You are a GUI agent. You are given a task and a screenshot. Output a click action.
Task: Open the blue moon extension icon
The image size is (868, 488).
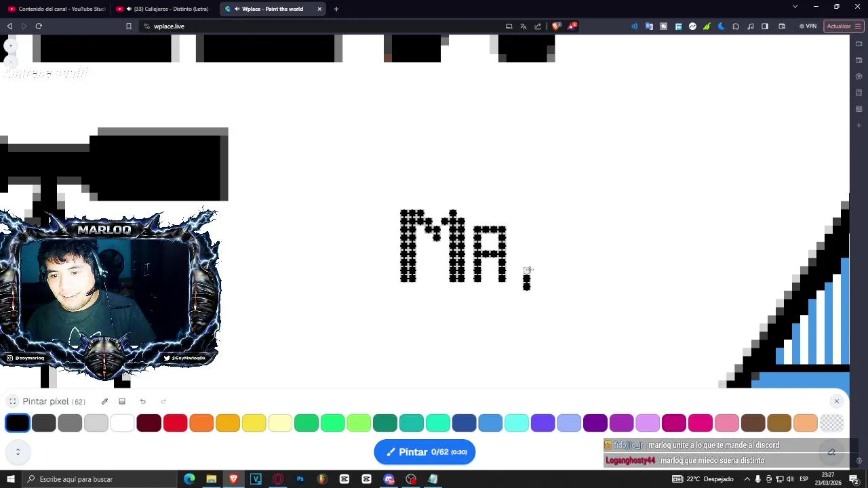pos(721,26)
